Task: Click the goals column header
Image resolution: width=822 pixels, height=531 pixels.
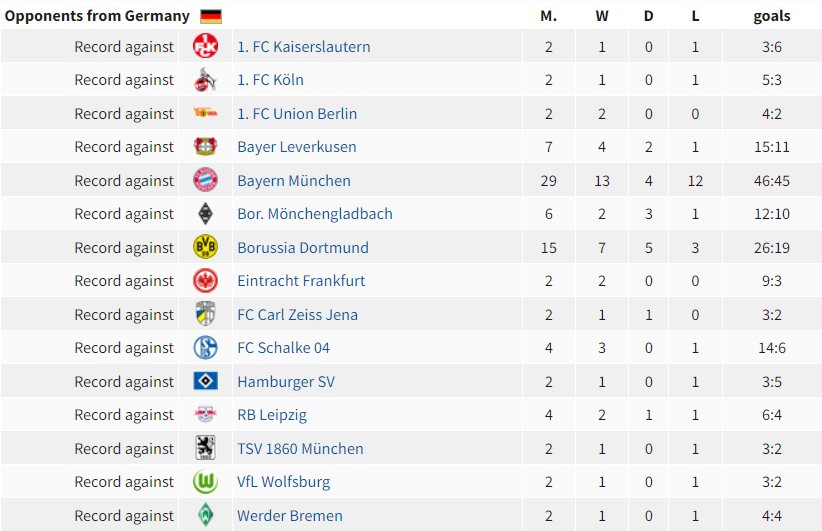Action: point(772,16)
